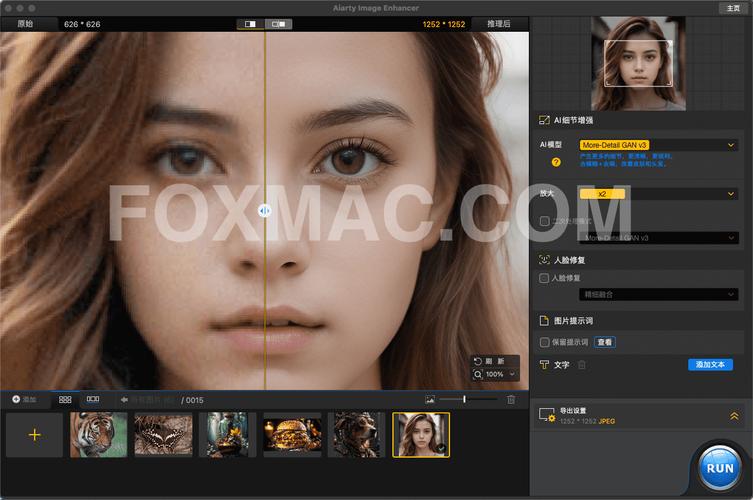Select the split-view compare mode icon
This screenshot has width=753, height=500.
(250, 24)
